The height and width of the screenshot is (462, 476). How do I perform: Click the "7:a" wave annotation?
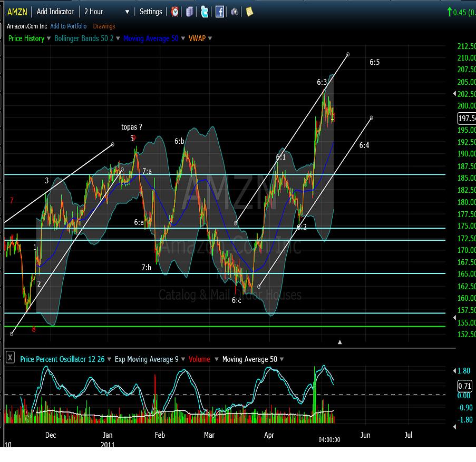[x=147, y=171]
